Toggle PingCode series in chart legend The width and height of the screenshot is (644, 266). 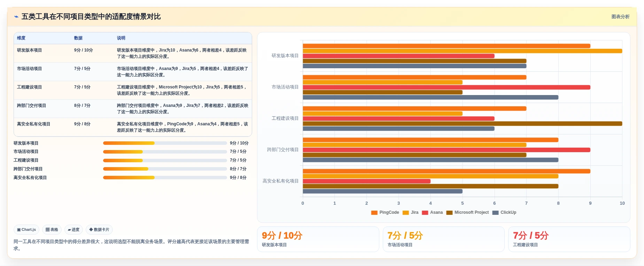[385, 212]
